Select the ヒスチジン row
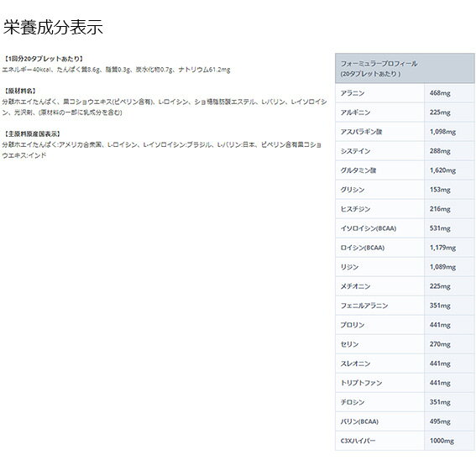Image resolution: width=476 pixels, height=476 pixels. 405,209
